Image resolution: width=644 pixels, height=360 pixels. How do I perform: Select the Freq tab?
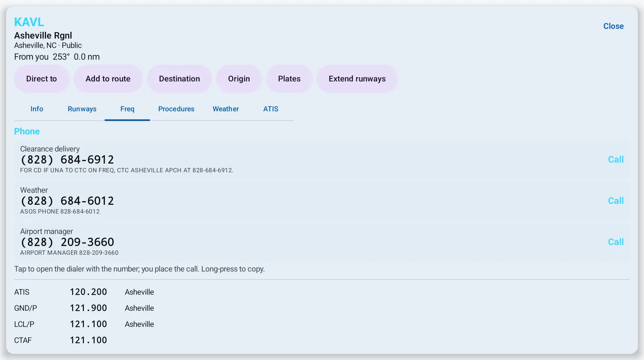[127, 109]
